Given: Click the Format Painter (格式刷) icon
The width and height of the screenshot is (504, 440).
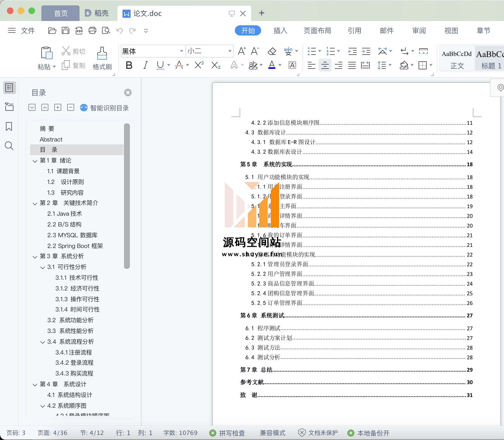Looking at the screenshot, I should coord(102,54).
